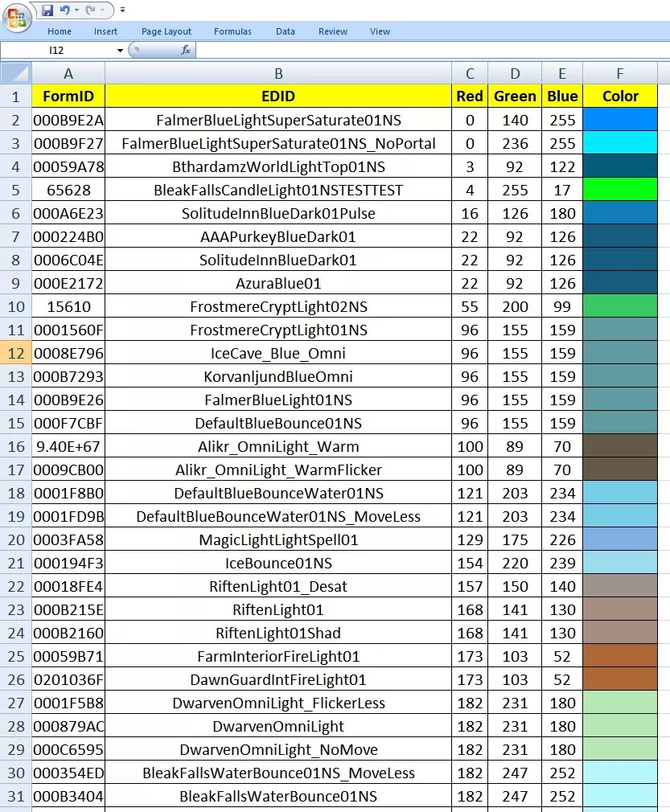This screenshot has height=812, width=670.
Task: Click cell RiftenLight01_Desat
Action: click(x=278, y=586)
